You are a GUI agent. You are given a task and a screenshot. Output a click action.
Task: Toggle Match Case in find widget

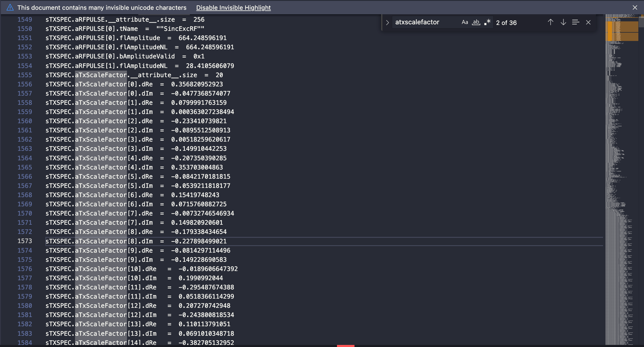point(465,22)
